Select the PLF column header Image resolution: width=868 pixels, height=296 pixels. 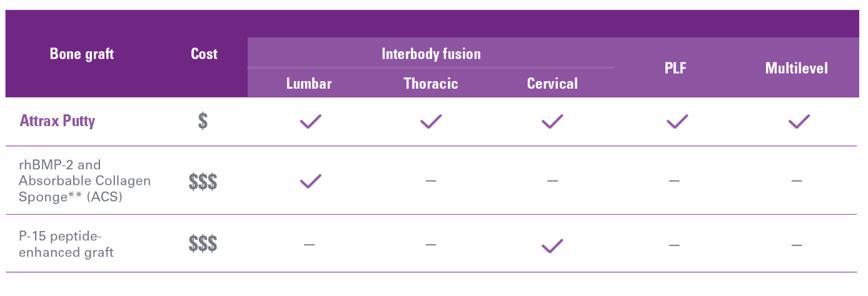tap(675, 68)
